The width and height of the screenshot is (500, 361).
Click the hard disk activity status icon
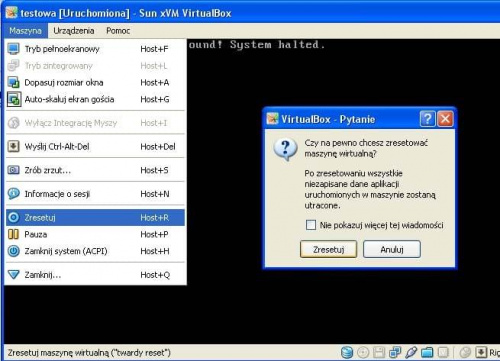347,352
